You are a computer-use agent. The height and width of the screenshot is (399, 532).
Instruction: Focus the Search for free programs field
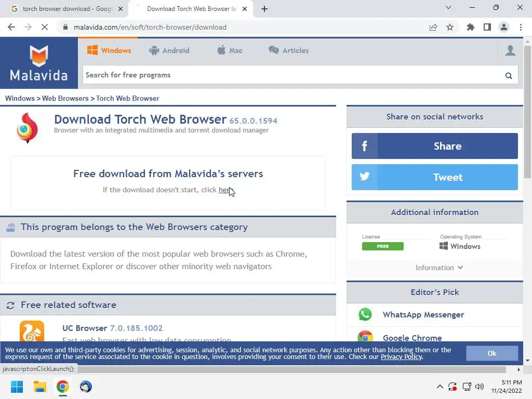[300, 75]
